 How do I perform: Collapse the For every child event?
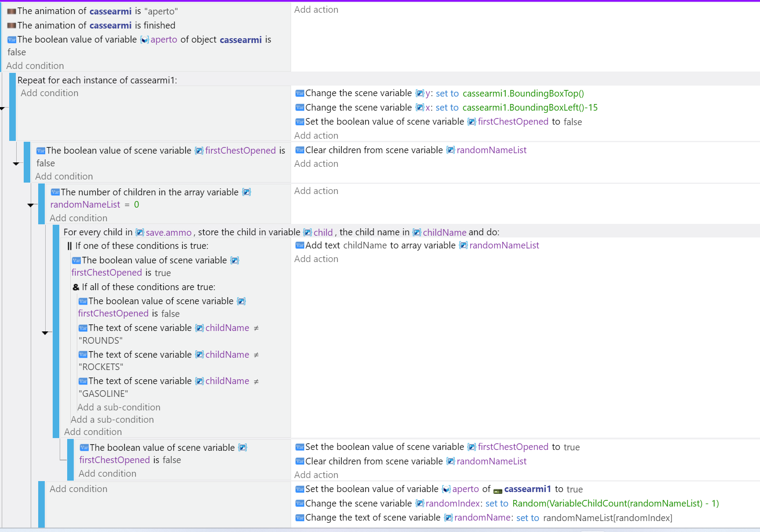pos(46,332)
